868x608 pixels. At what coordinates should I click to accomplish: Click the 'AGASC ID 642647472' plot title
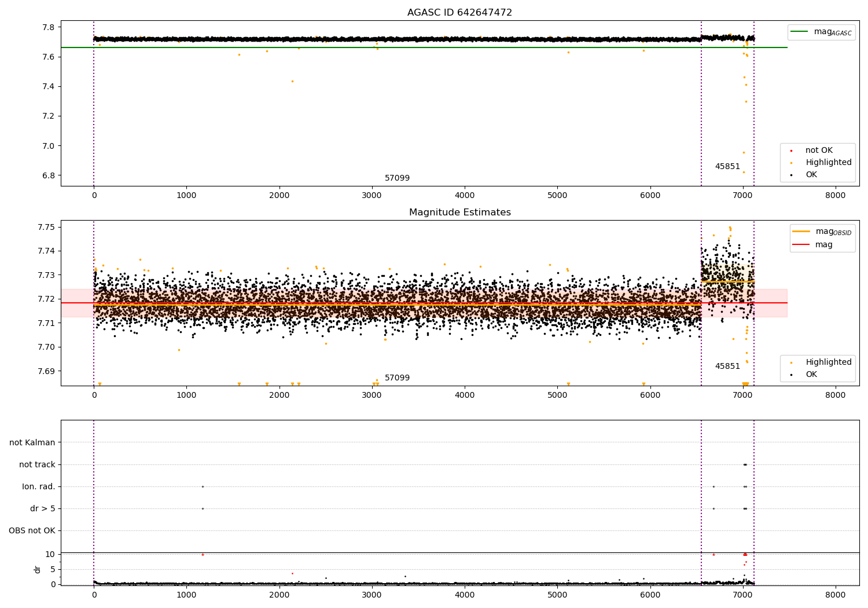click(459, 13)
